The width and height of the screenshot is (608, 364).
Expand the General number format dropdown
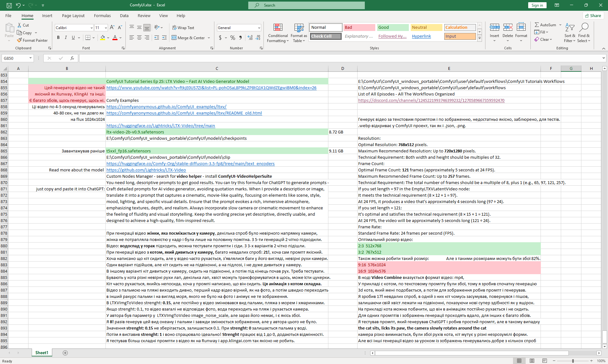pos(259,28)
